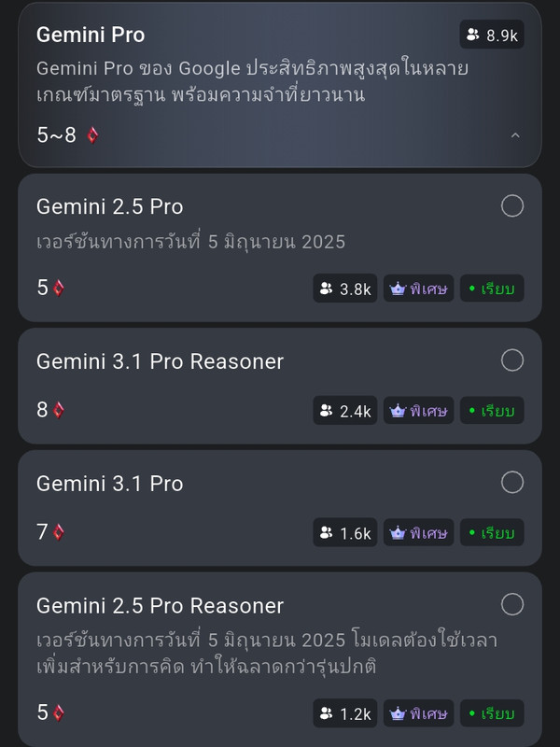
Task: Click the 1.6k users badge
Action: pos(345,532)
